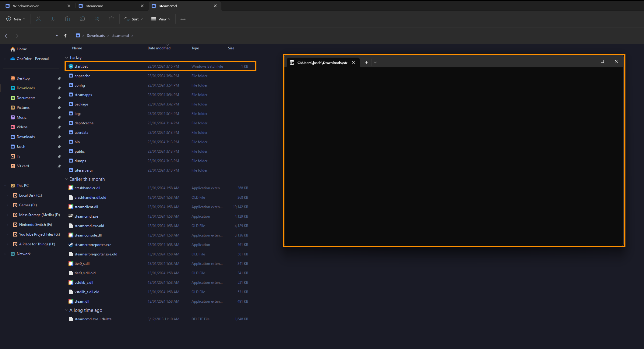Select the start.bat file
Screen dimensions: 644x349
coord(160,66)
